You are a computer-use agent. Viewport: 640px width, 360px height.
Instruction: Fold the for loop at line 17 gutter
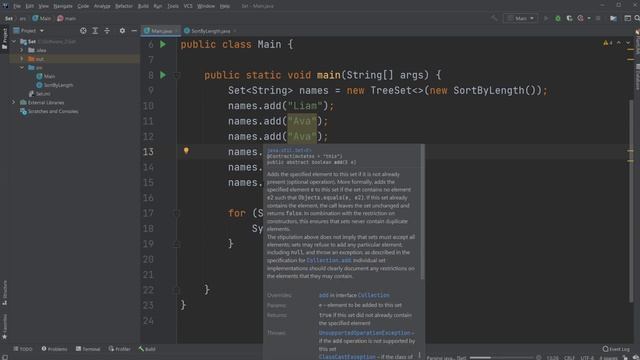click(x=177, y=213)
